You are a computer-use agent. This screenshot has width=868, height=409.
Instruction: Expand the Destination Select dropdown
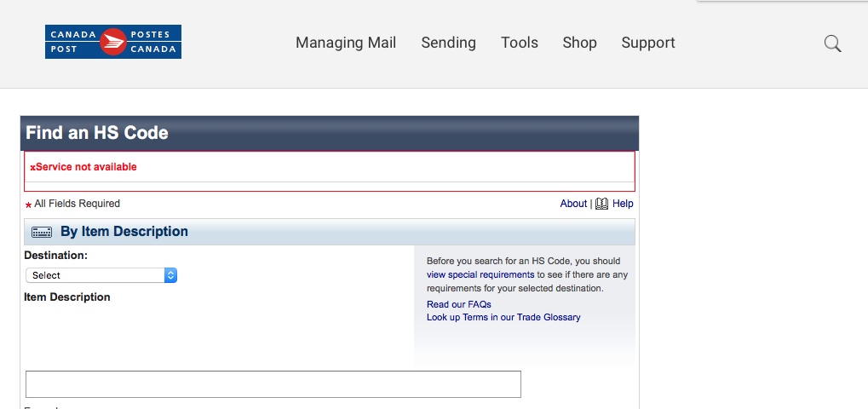[x=101, y=275]
